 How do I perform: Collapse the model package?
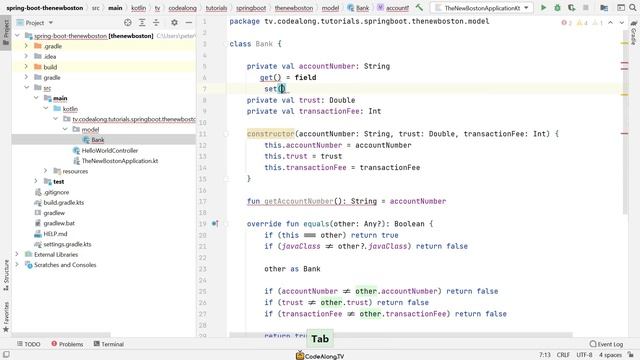pos(65,129)
